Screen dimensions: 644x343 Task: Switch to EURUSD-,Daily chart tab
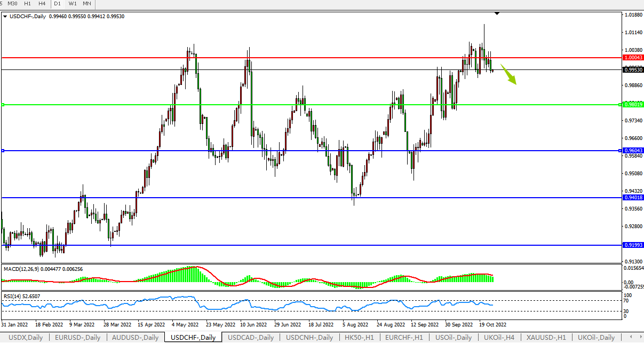point(77,338)
